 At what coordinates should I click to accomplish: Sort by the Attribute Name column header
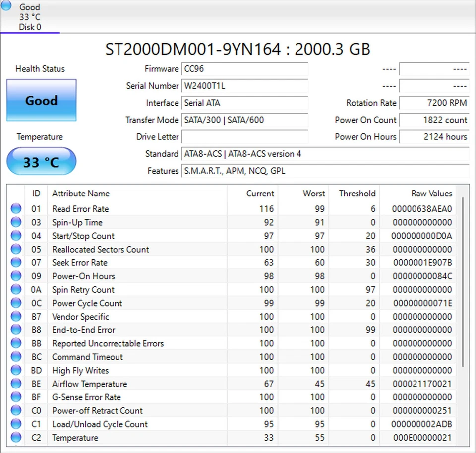(81, 194)
